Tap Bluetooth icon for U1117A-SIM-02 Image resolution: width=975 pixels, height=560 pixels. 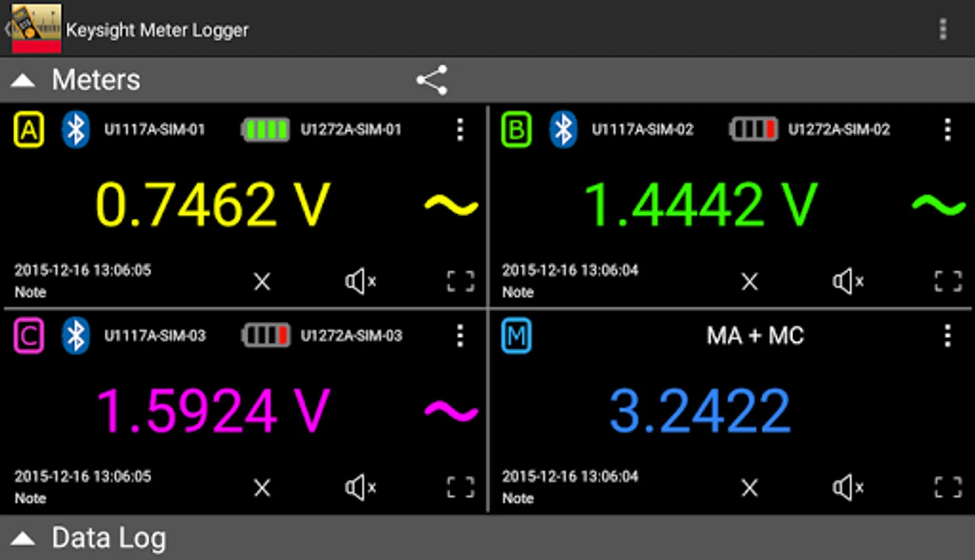click(564, 129)
